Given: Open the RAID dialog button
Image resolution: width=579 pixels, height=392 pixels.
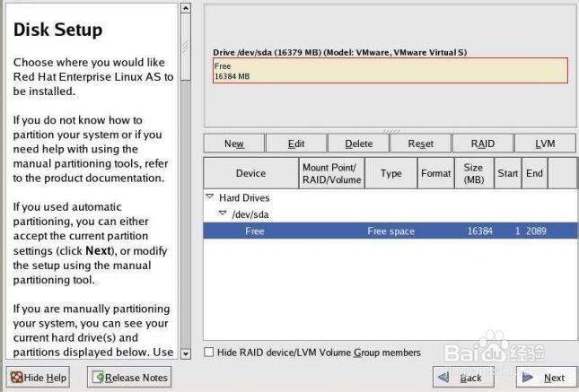Looking at the screenshot, I should (x=483, y=144).
